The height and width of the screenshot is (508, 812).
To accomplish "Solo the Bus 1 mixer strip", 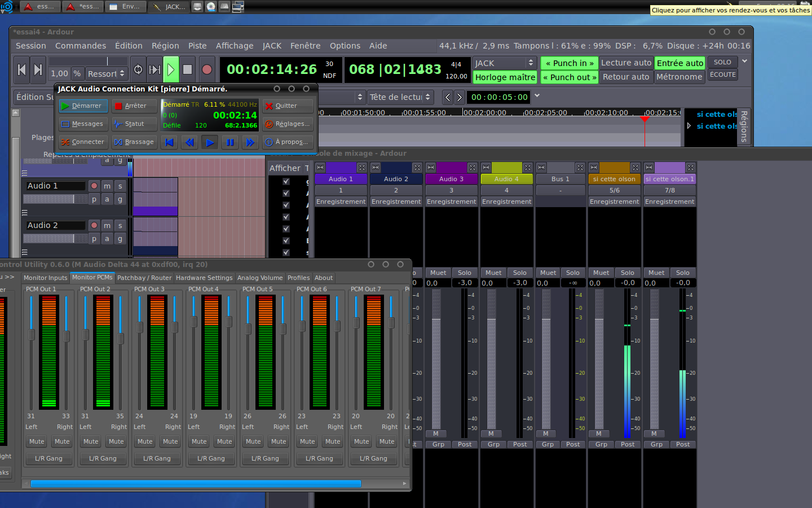I will [x=573, y=273].
